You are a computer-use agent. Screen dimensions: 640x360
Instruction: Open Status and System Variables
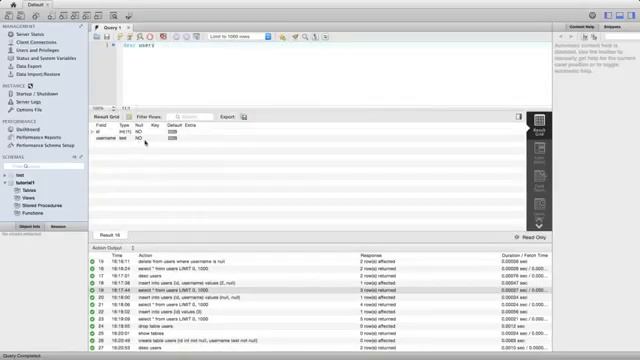[46, 58]
